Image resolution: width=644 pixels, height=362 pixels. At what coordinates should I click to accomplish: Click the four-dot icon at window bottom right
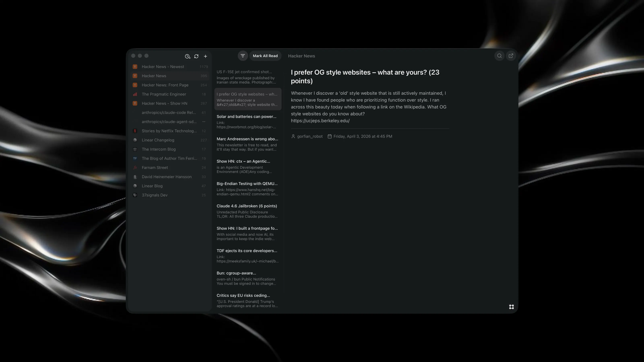[x=512, y=307]
